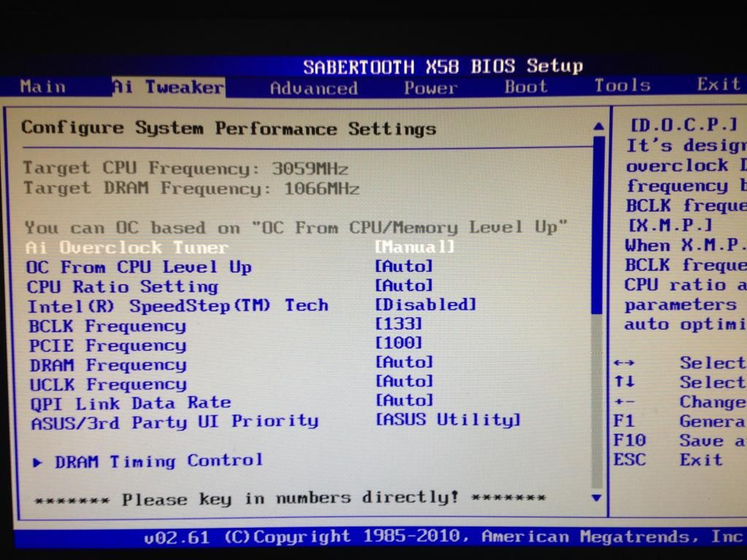The height and width of the screenshot is (560, 747).
Task: Click the up-down arrows Select hint
Action: (x=679, y=382)
